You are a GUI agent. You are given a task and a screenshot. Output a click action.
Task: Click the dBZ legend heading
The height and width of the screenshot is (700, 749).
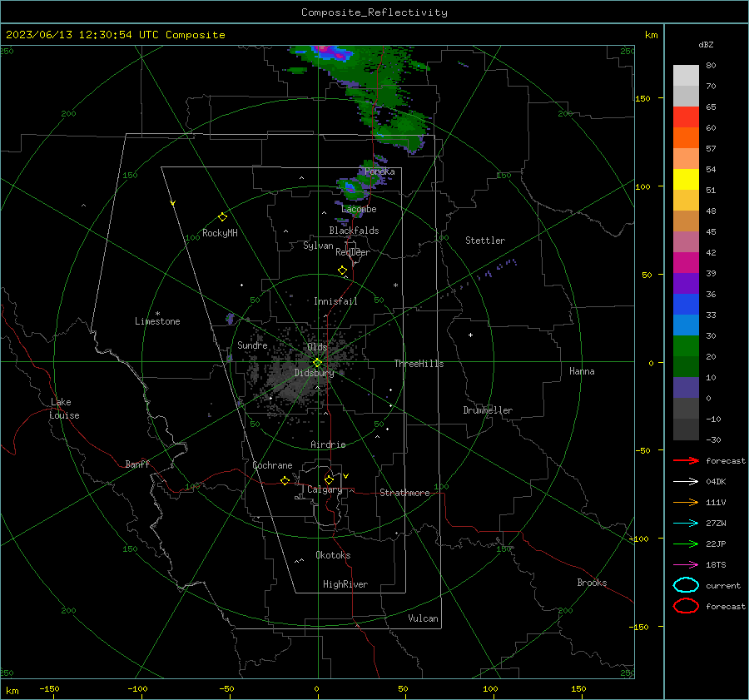706,44
